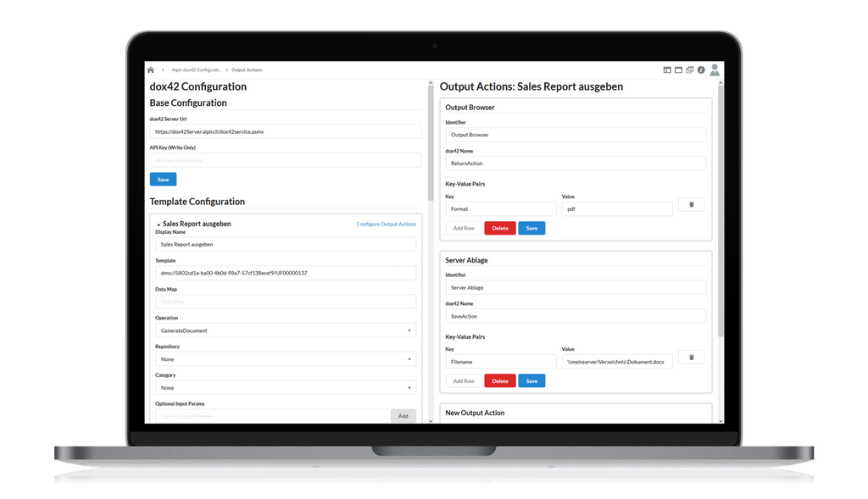
Task: Edit the ReturnAction dox42 Name field
Action: [576, 164]
